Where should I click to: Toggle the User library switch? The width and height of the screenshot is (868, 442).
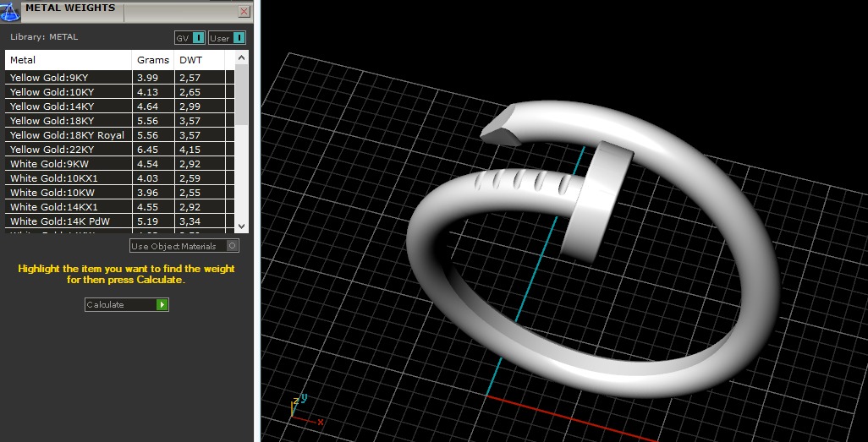[x=227, y=38]
